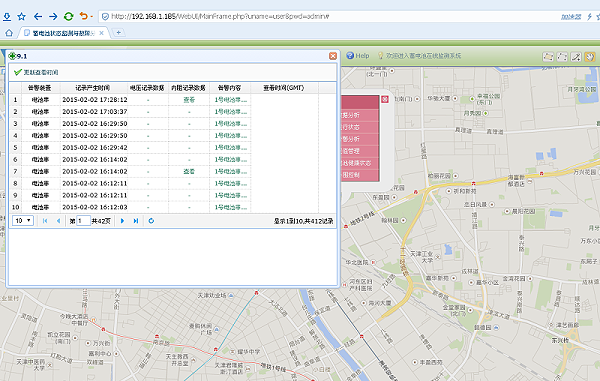This screenshot has width=600, height=381.
Task: Open the view link in row 1
Action: [189, 100]
